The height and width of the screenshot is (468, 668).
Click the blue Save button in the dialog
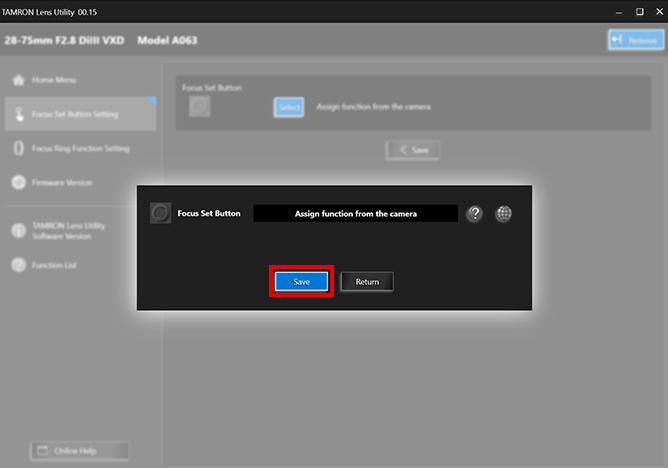[x=301, y=281]
